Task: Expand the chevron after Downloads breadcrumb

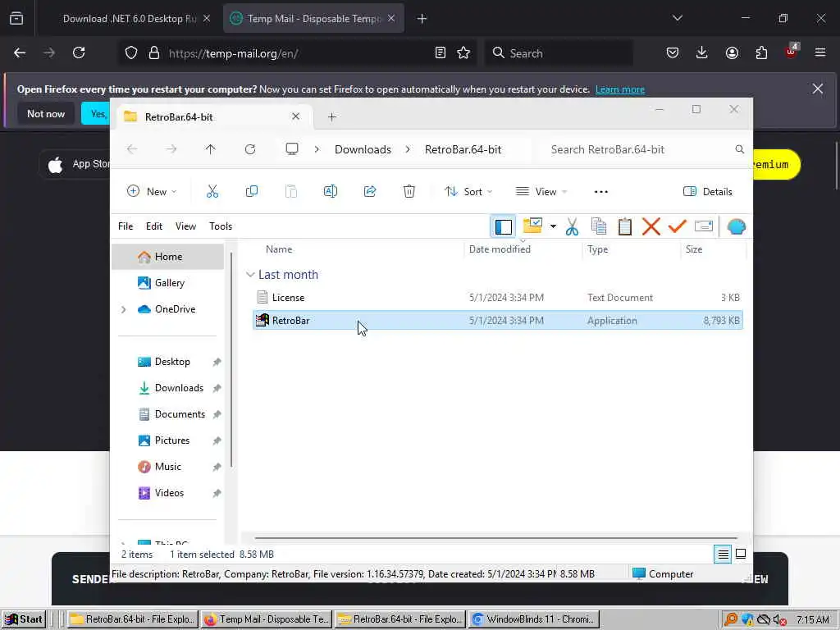Action: click(x=408, y=149)
